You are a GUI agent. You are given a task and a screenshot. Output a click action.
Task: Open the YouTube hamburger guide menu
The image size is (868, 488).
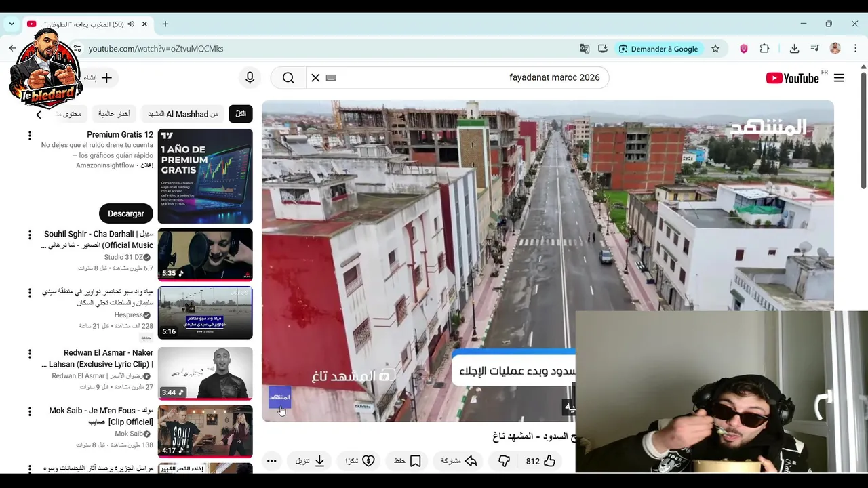(839, 78)
